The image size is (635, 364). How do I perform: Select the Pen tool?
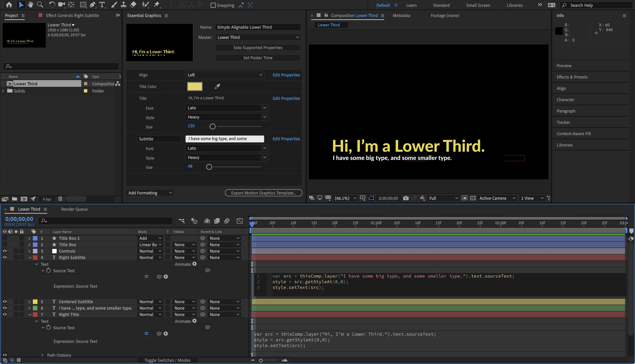(x=92, y=5)
